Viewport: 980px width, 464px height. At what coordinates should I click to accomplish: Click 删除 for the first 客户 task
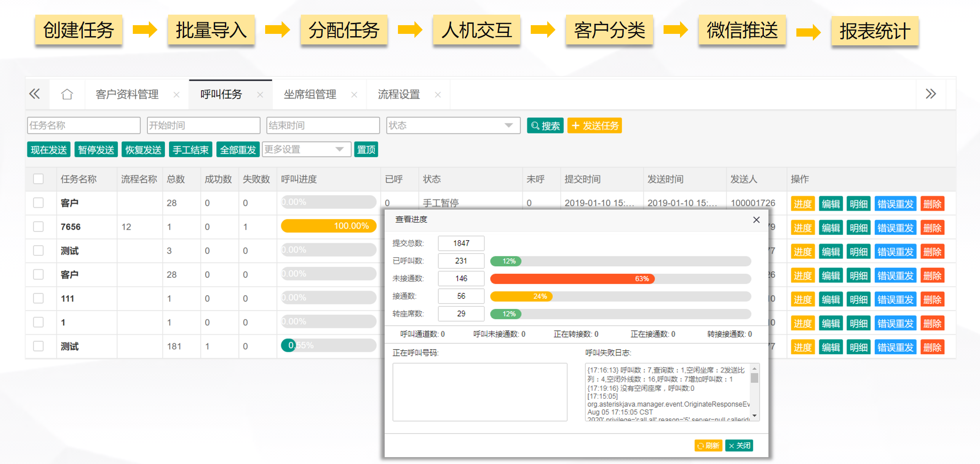tap(932, 204)
